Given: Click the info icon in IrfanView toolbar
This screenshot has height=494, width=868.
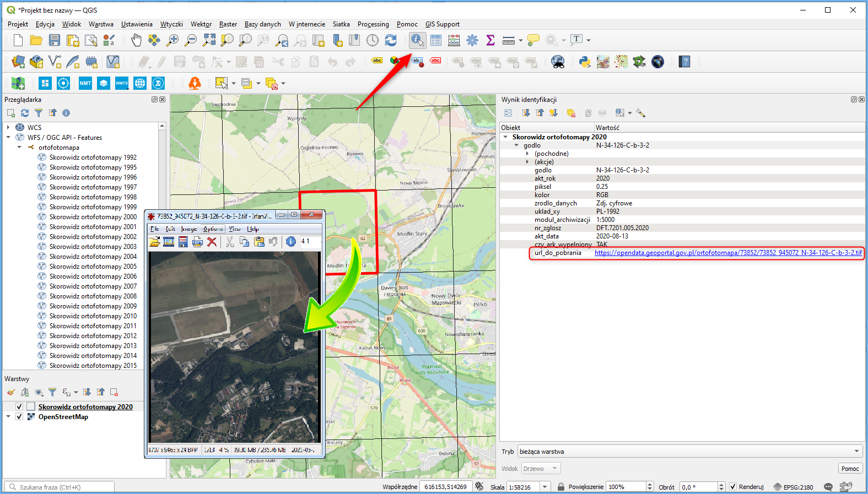Looking at the screenshot, I should click(291, 241).
